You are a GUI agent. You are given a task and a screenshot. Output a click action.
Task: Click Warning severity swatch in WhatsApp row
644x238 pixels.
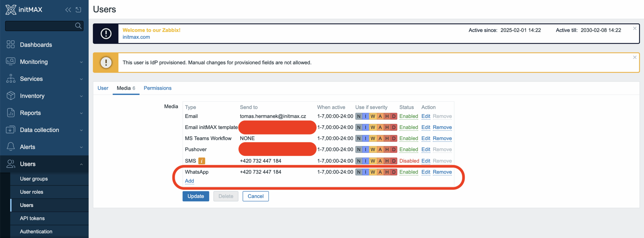[373, 172]
